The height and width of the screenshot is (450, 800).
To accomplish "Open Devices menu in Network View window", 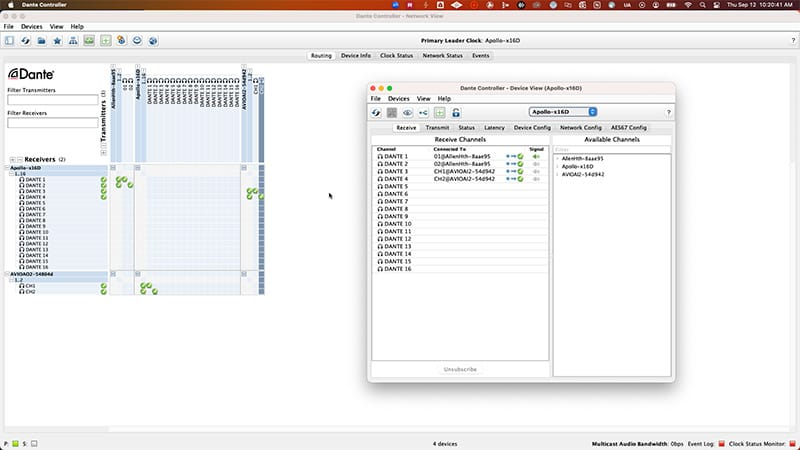I will [x=32, y=27].
